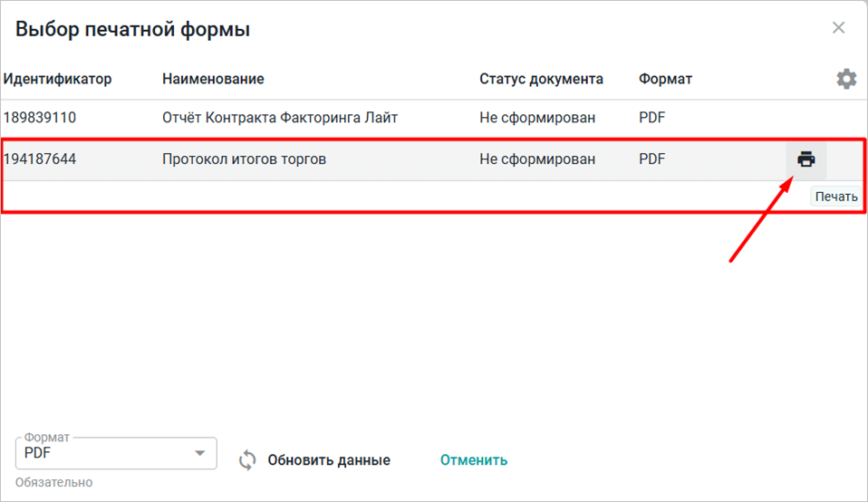
Task: Click Не сформирован status in first row
Action: [x=537, y=118]
